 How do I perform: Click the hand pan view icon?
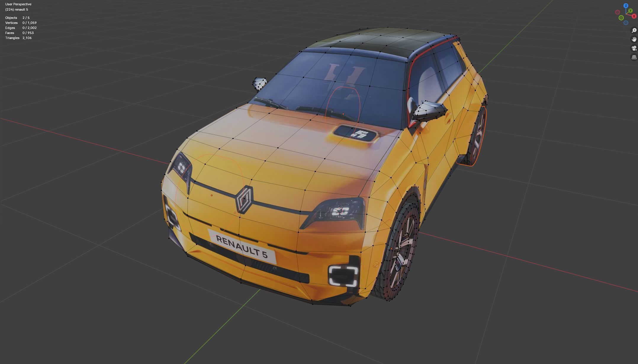click(634, 39)
